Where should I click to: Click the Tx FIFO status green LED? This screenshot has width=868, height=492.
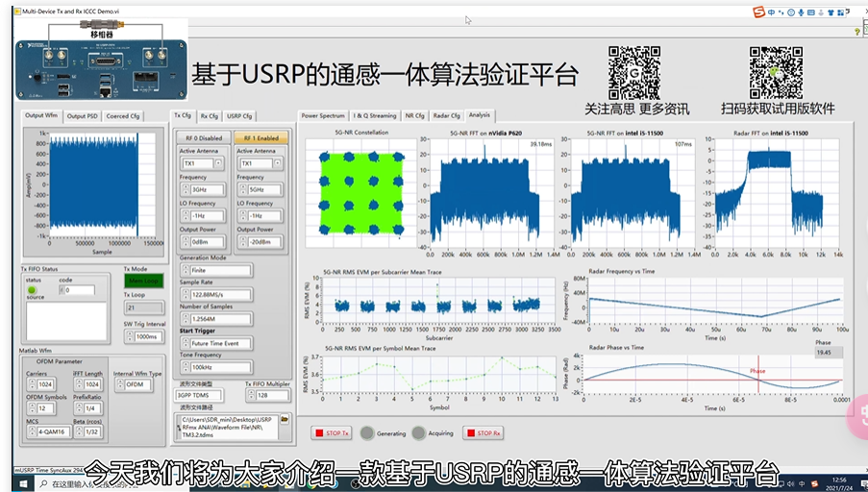coord(32,290)
